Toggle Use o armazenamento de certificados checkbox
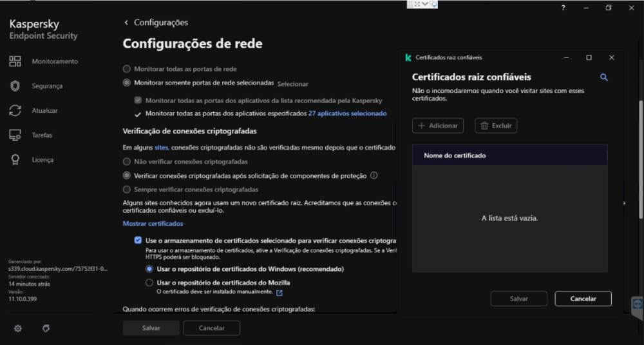Screen dimensions: 644x345 [x=138, y=240]
